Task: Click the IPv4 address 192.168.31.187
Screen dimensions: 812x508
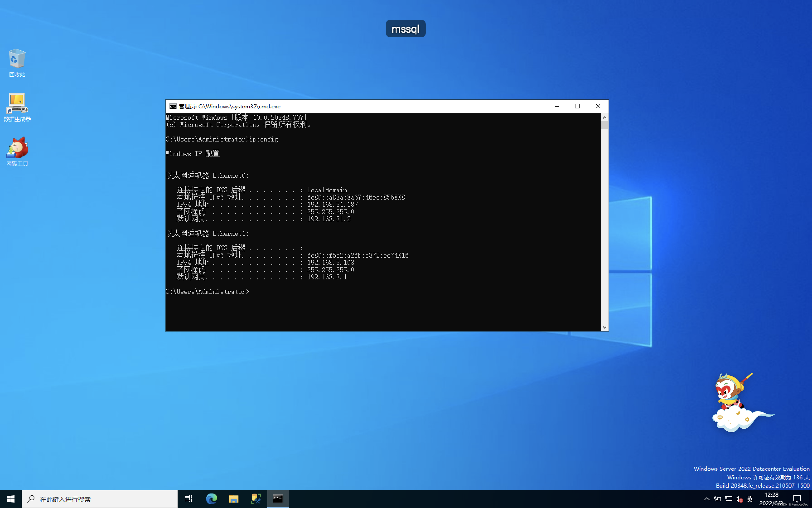Action: point(333,205)
